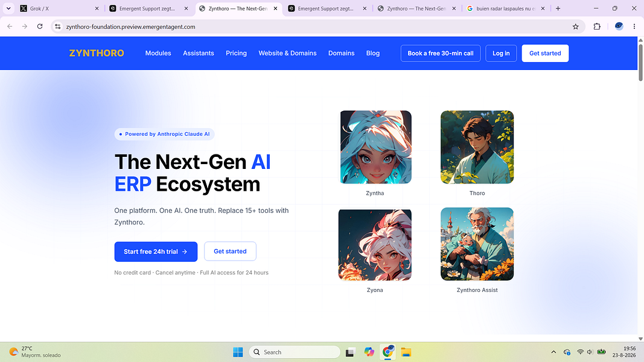644x362 pixels.
Task: Open the Assistants nav item
Action: pyautogui.click(x=199, y=53)
